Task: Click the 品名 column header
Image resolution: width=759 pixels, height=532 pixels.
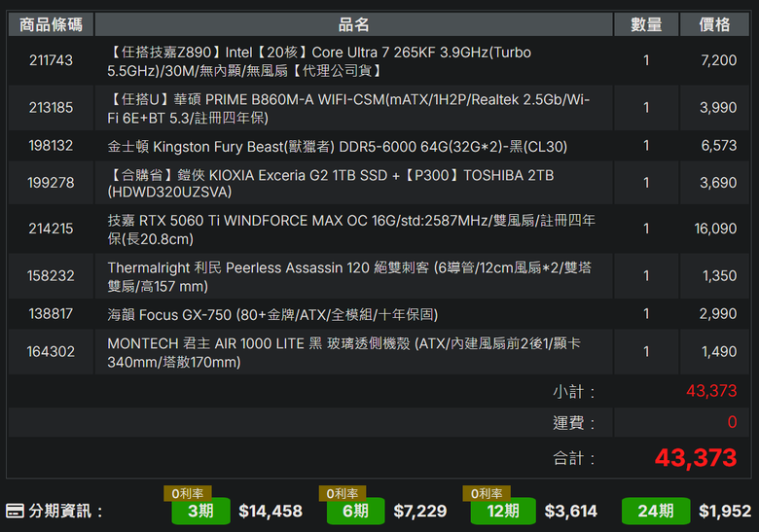Action: pyautogui.click(x=354, y=24)
